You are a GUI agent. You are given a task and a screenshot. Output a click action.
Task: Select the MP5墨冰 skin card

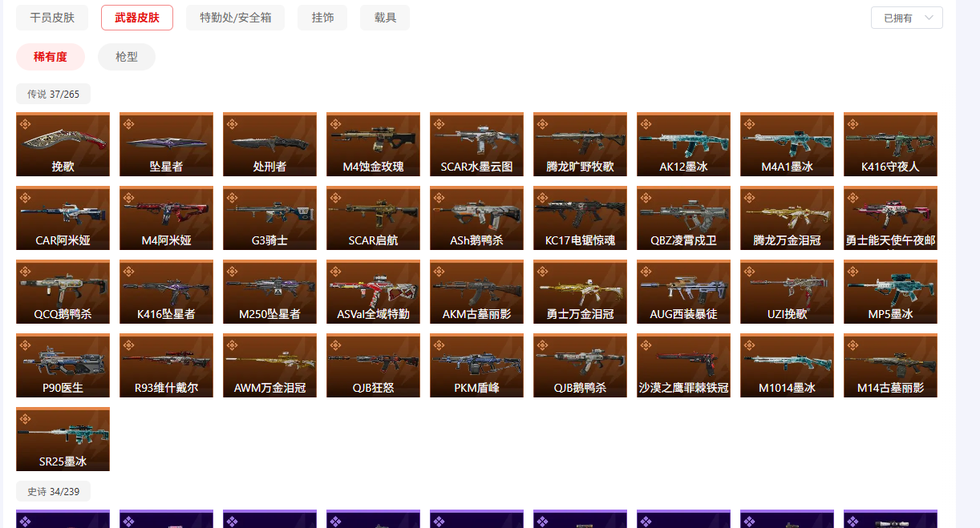890,292
